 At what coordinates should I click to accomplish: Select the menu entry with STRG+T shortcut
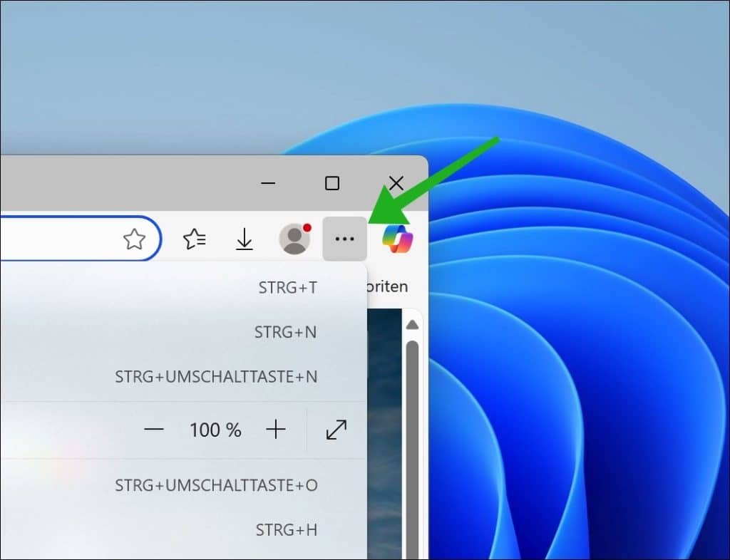coord(178,288)
